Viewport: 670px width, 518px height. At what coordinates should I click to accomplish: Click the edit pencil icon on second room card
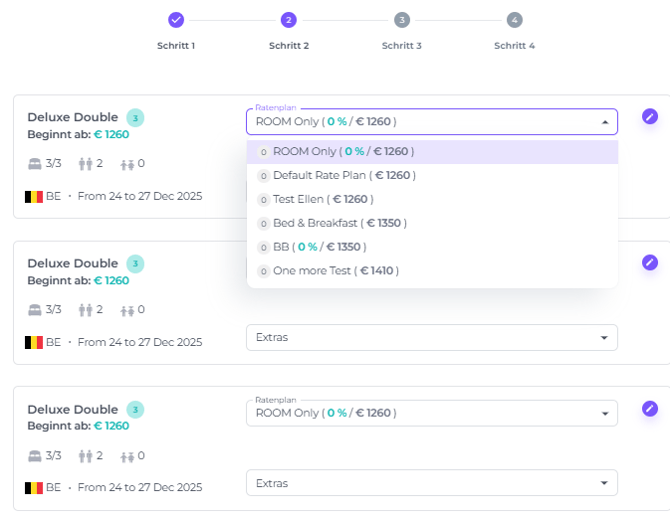(650, 262)
